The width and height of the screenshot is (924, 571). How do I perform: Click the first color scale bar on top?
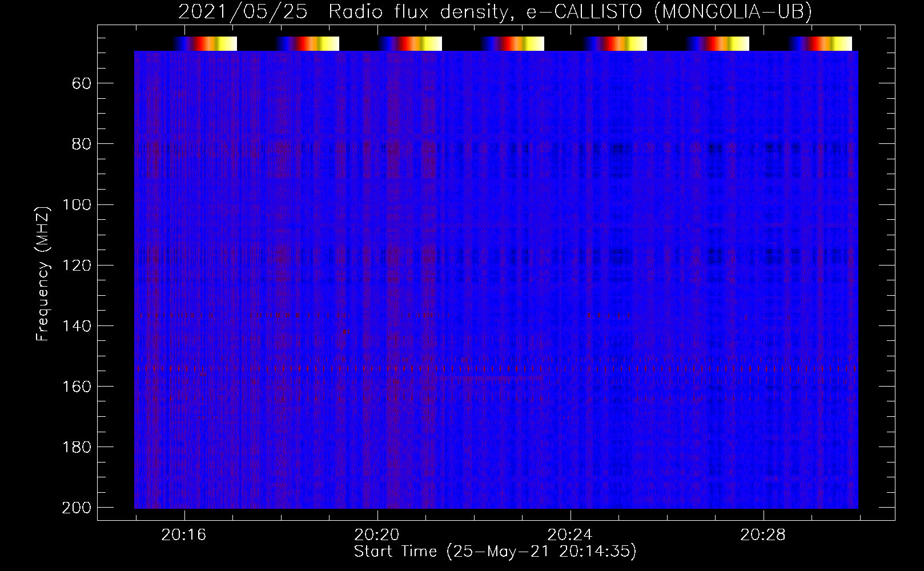click(205, 43)
